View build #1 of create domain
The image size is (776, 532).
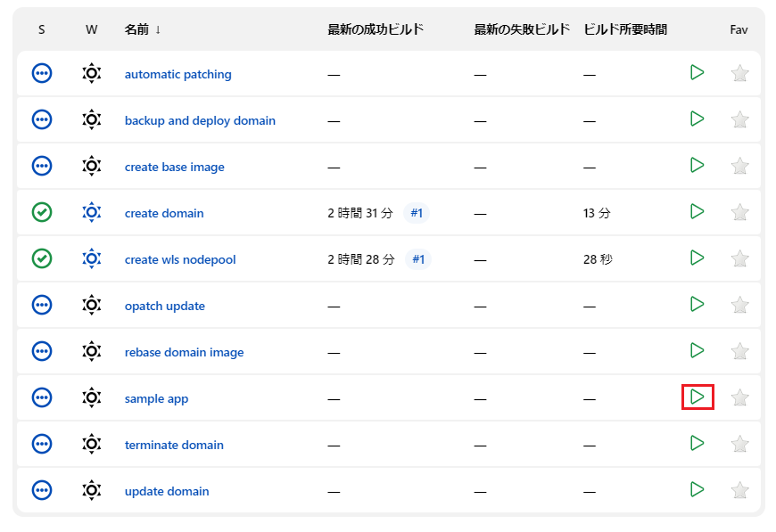[x=416, y=213]
